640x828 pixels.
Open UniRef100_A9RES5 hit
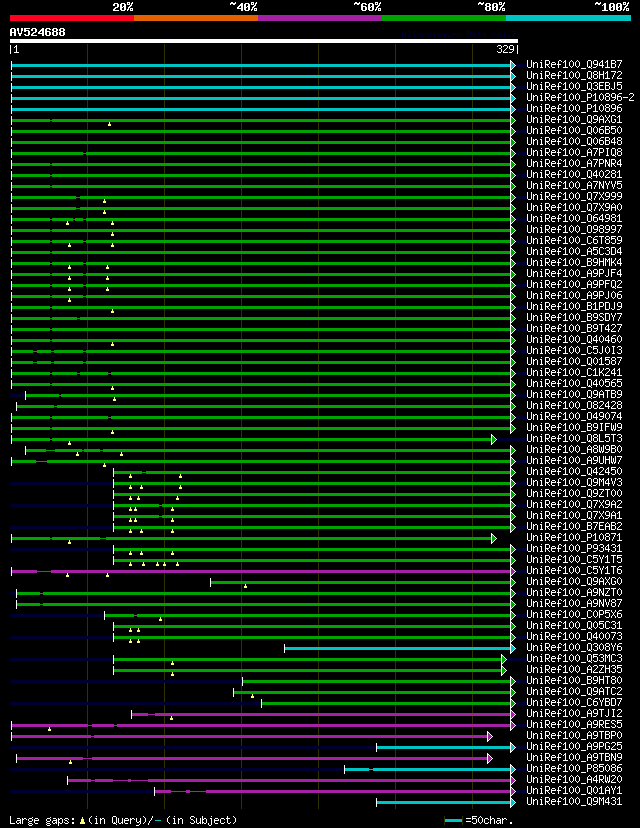coord(574,724)
